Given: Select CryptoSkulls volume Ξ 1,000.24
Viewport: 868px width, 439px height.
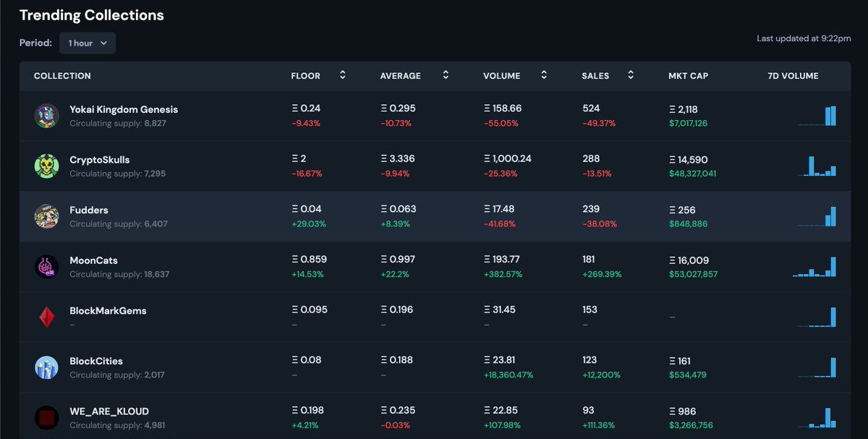Looking at the screenshot, I should point(507,158).
